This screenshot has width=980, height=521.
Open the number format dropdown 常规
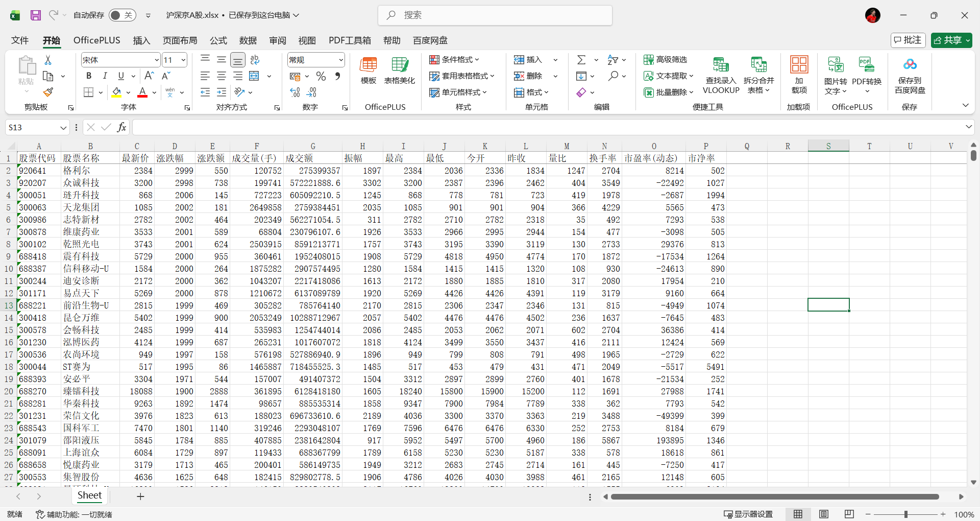point(340,60)
